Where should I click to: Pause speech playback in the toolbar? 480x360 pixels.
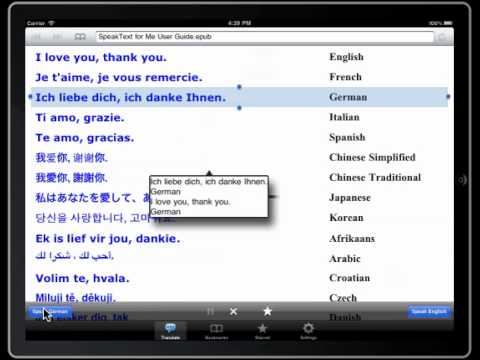coord(210,312)
